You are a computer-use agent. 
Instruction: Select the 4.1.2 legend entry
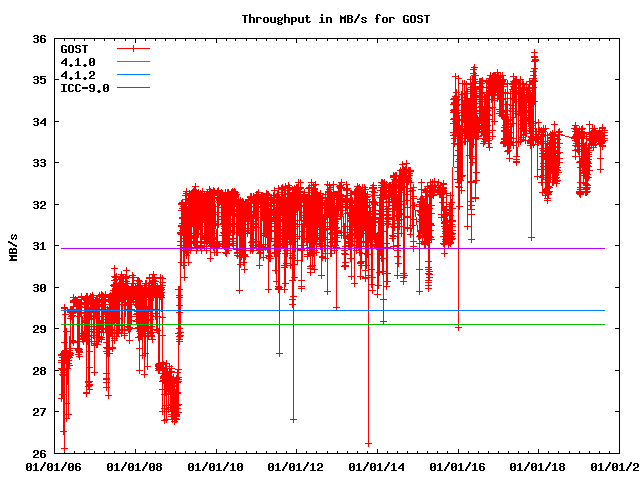77,75
